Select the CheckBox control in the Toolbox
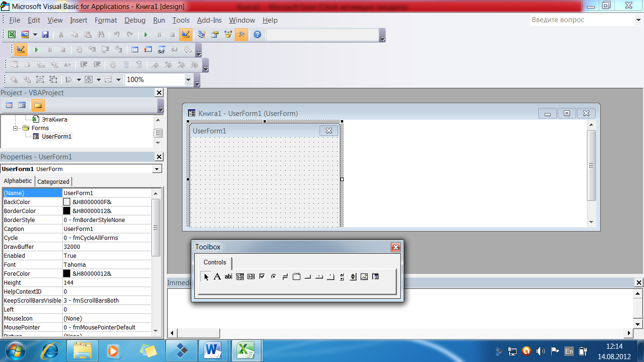 coord(262,277)
